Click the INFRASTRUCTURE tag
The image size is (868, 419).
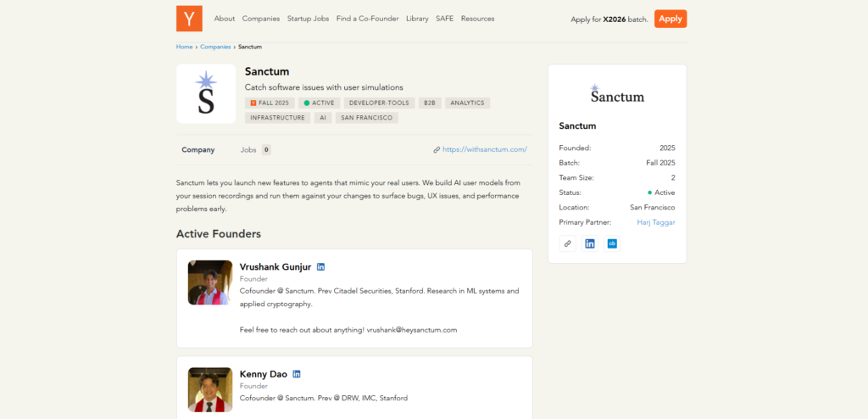coord(278,118)
